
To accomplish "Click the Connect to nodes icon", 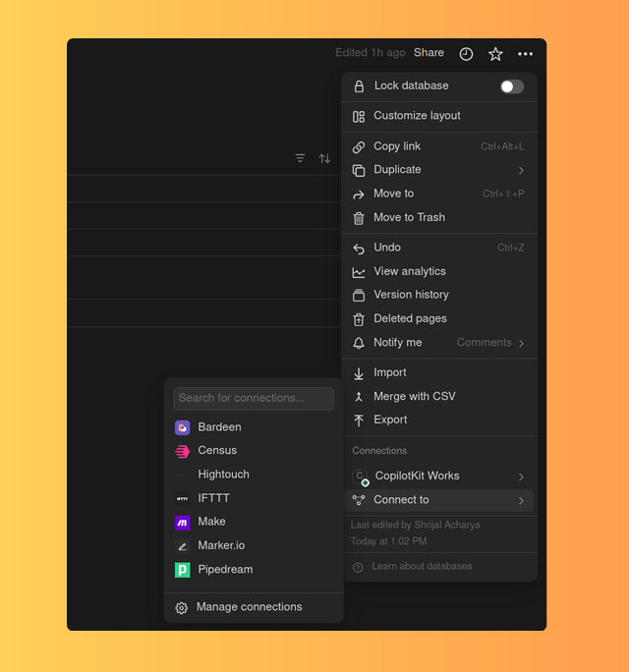I will (359, 500).
